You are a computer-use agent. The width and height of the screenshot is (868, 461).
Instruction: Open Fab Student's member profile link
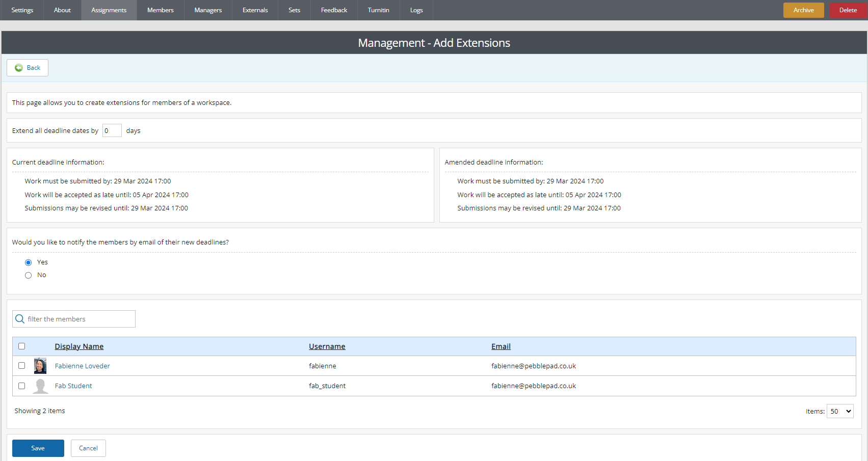(73, 386)
